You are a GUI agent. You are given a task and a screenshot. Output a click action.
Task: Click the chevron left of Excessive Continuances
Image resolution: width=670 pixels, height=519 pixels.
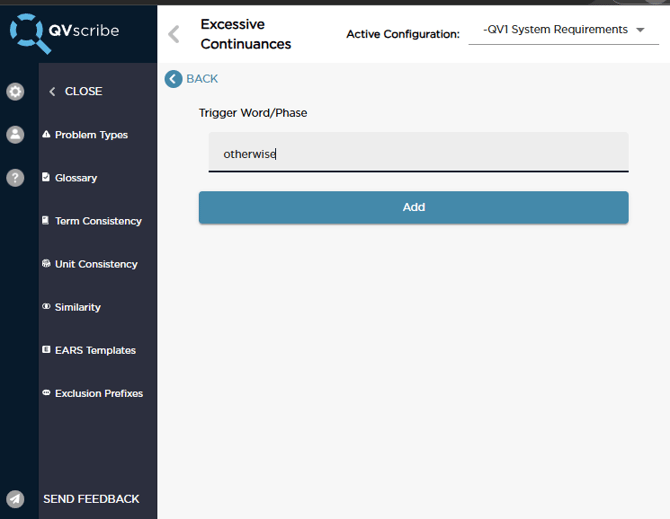tap(174, 35)
